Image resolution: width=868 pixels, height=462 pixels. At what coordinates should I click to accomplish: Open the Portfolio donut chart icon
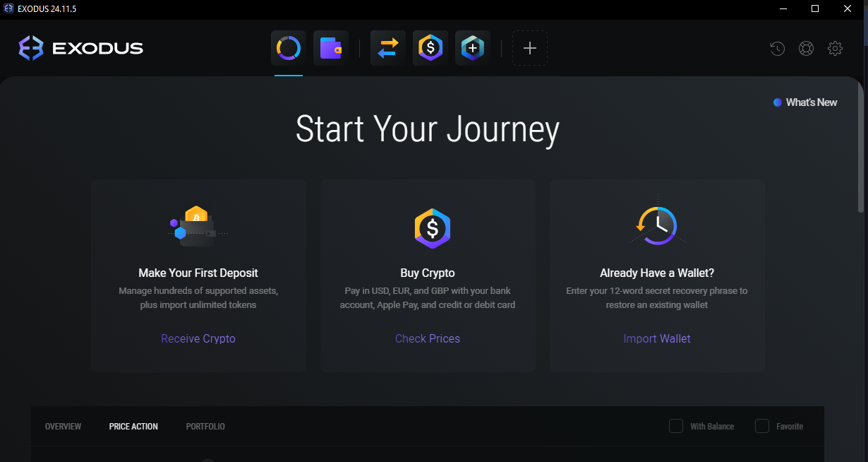coord(289,48)
